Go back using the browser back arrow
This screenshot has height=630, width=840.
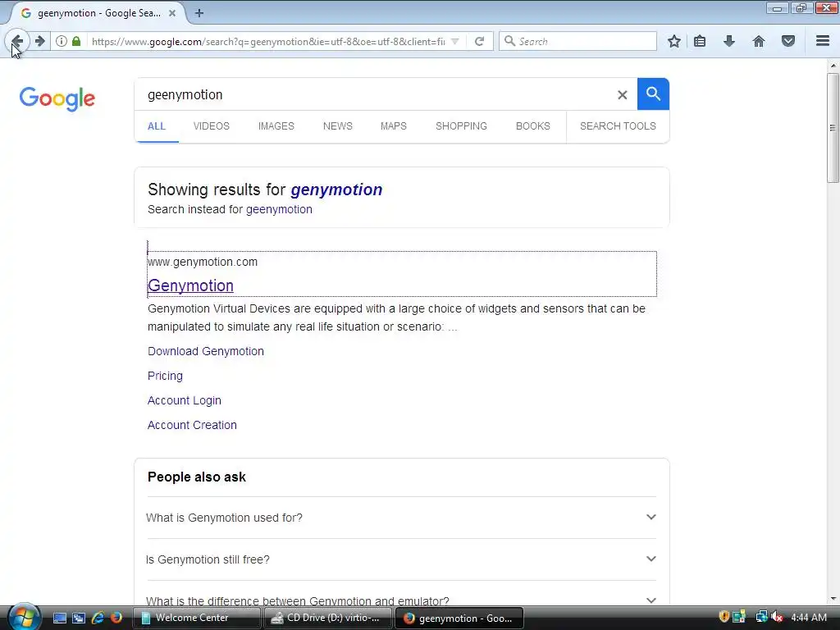pyautogui.click(x=17, y=41)
